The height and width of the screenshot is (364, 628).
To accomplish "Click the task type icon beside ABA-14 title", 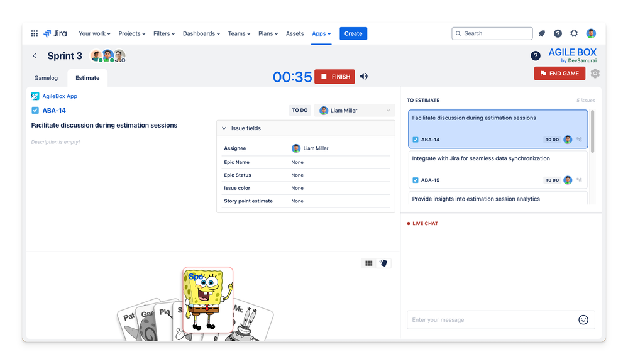I will (35, 111).
